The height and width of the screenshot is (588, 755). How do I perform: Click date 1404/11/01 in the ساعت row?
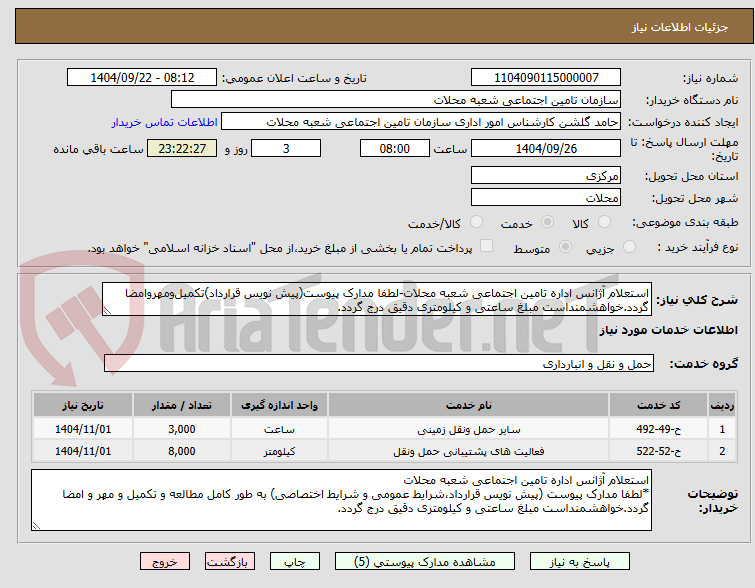click(x=83, y=429)
